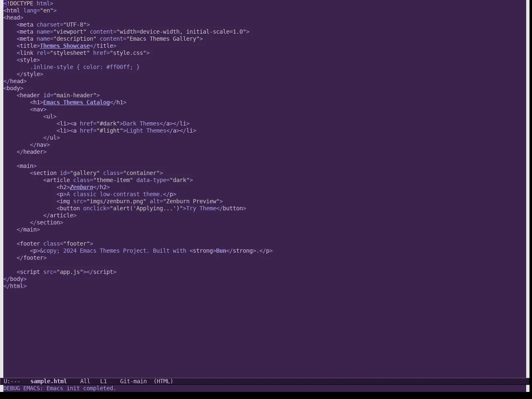
Task: Click the closing '</section>' tag
Action: coord(47,222)
